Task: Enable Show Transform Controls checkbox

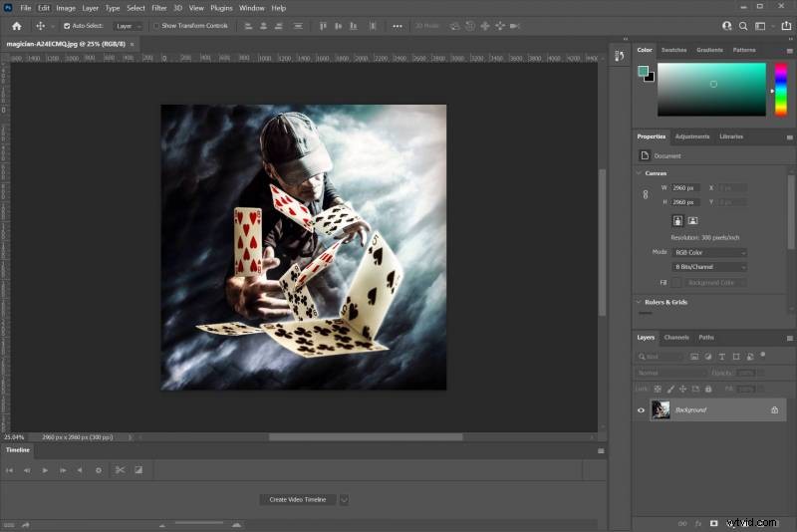Action: click(x=156, y=26)
